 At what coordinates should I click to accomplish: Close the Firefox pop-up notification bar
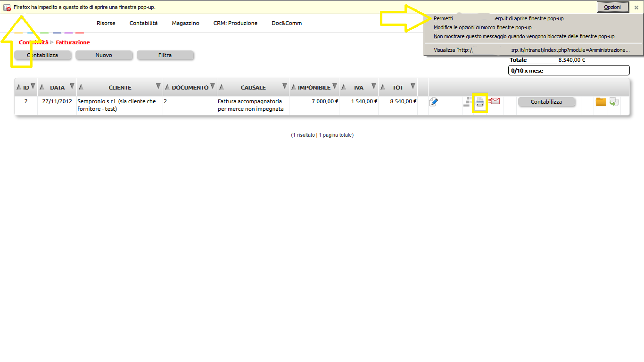[x=636, y=7]
